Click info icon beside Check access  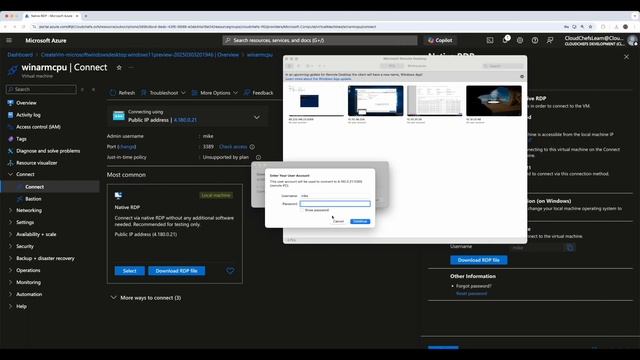252,147
